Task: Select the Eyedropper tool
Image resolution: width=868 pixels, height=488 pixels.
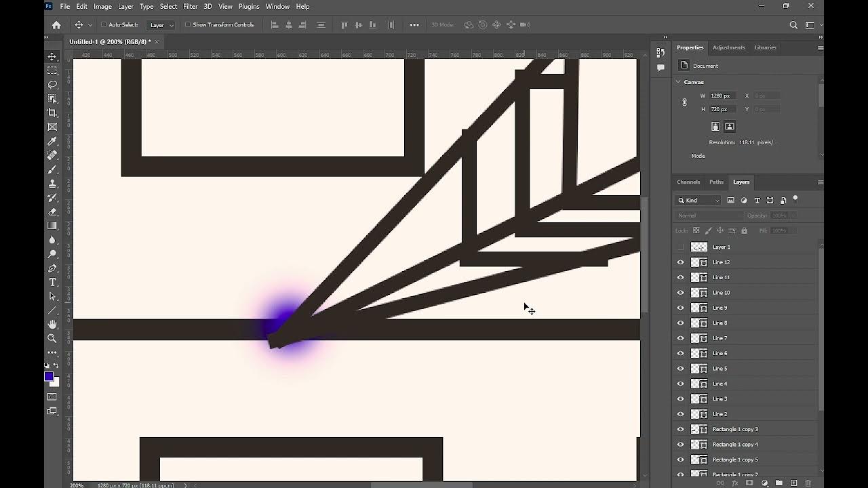Action: [52, 141]
